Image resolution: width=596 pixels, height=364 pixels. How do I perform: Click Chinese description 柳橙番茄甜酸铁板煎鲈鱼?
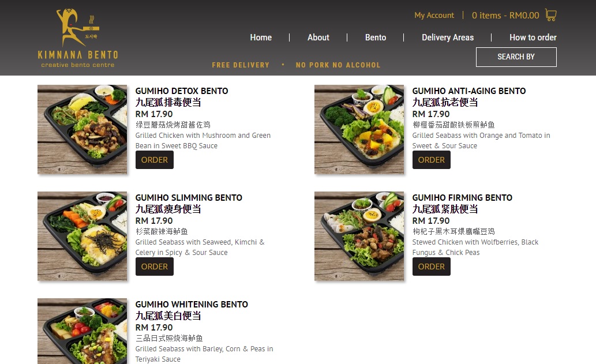(x=453, y=125)
